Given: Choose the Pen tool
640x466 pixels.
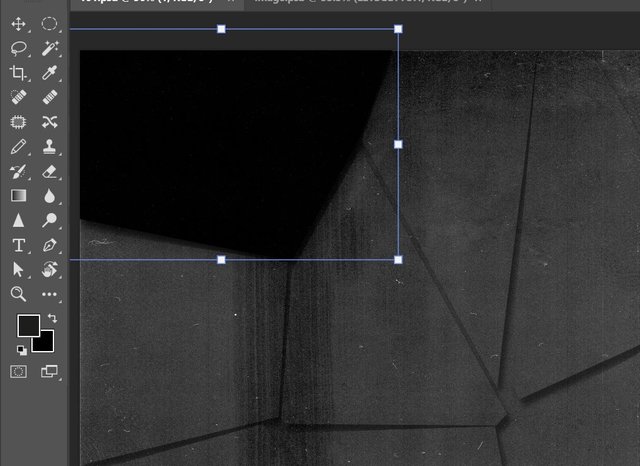Looking at the screenshot, I should pos(50,245).
